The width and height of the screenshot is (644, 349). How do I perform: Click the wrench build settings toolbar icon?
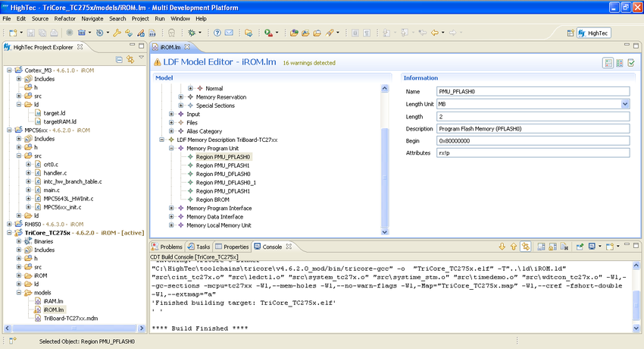click(117, 33)
